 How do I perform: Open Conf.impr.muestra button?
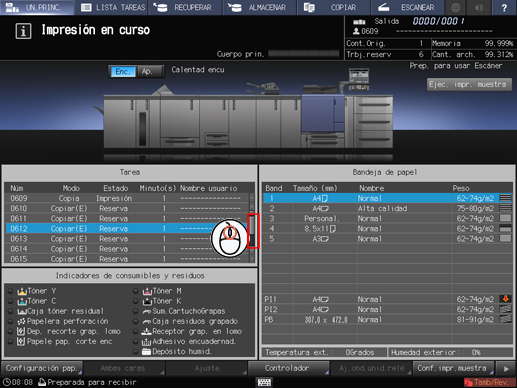pos(453,368)
